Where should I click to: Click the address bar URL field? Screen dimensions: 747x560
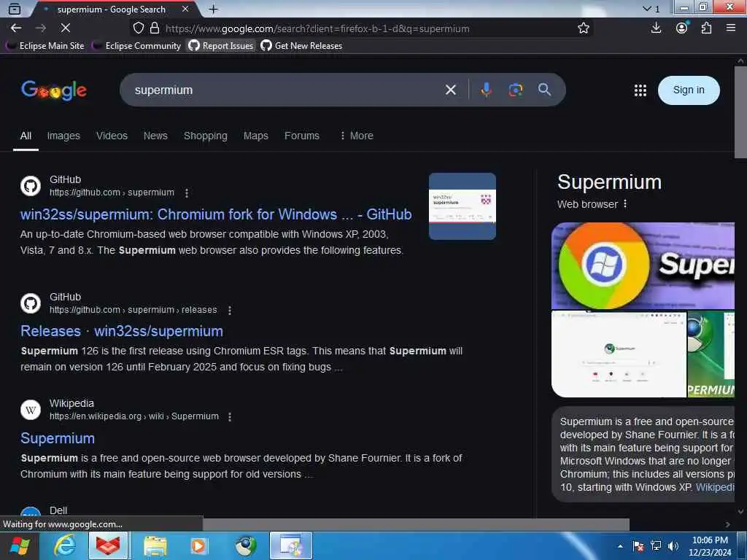click(367, 28)
